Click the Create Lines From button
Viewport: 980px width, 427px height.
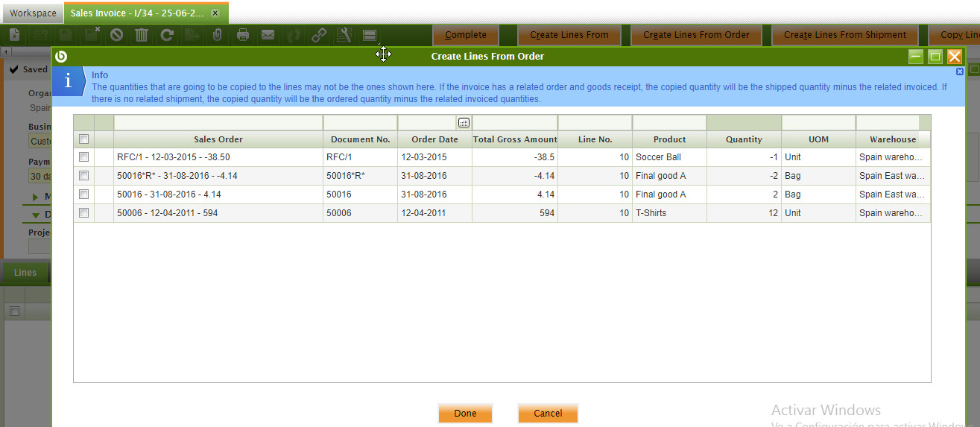pyautogui.click(x=569, y=35)
